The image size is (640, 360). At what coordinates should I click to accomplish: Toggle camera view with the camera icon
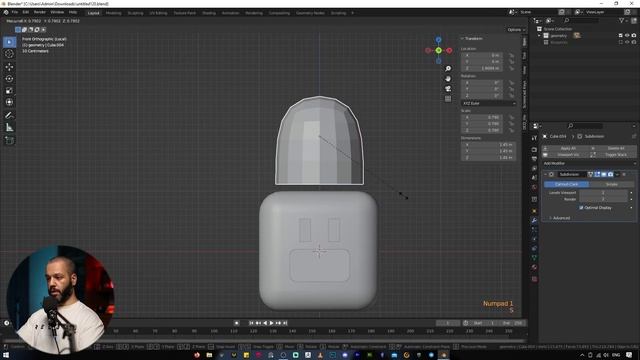pyautogui.click(x=448, y=89)
